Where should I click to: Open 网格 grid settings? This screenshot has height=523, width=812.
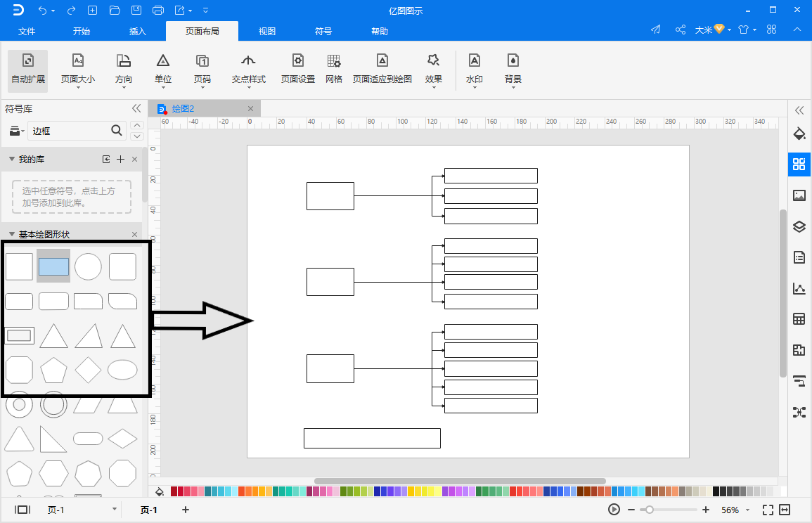tap(334, 70)
